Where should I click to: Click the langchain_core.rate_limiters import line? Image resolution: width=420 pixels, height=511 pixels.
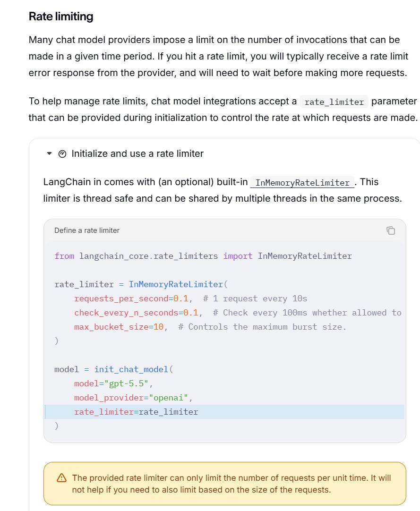click(203, 256)
